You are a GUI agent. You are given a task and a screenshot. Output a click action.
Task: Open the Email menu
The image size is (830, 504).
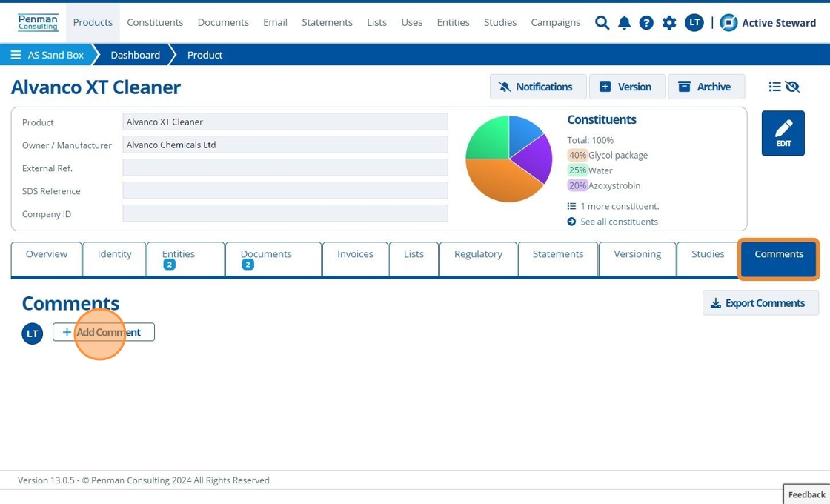[275, 23]
